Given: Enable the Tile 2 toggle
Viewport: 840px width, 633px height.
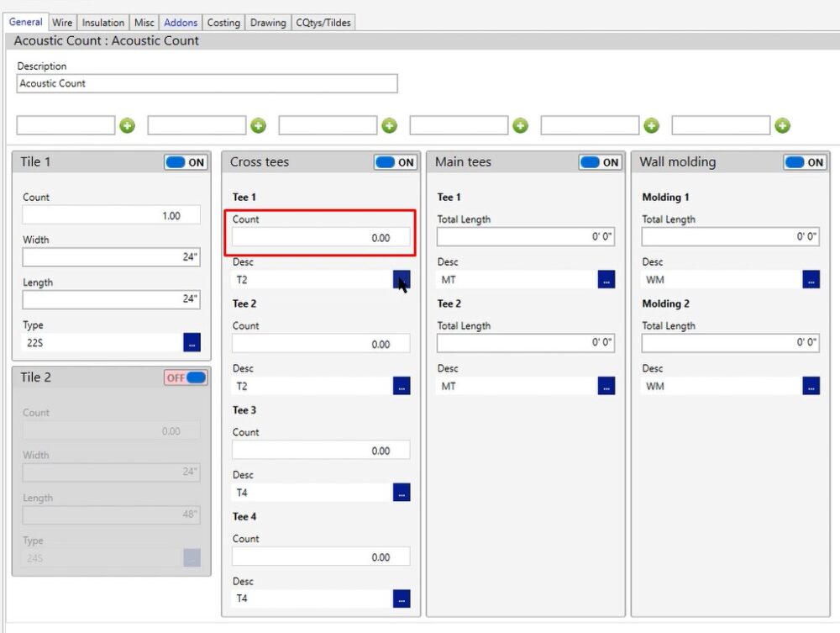Looking at the screenshot, I should 186,378.
